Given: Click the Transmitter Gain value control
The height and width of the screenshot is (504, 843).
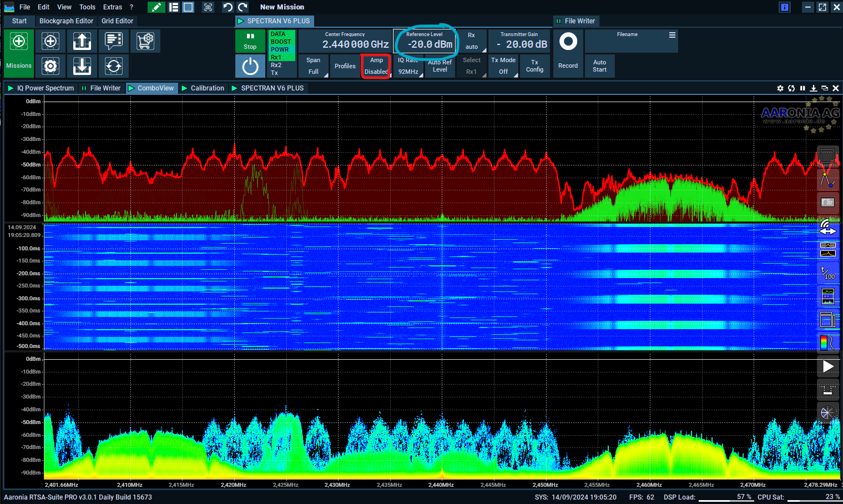Looking at the screenshot, I should point(519,44).
